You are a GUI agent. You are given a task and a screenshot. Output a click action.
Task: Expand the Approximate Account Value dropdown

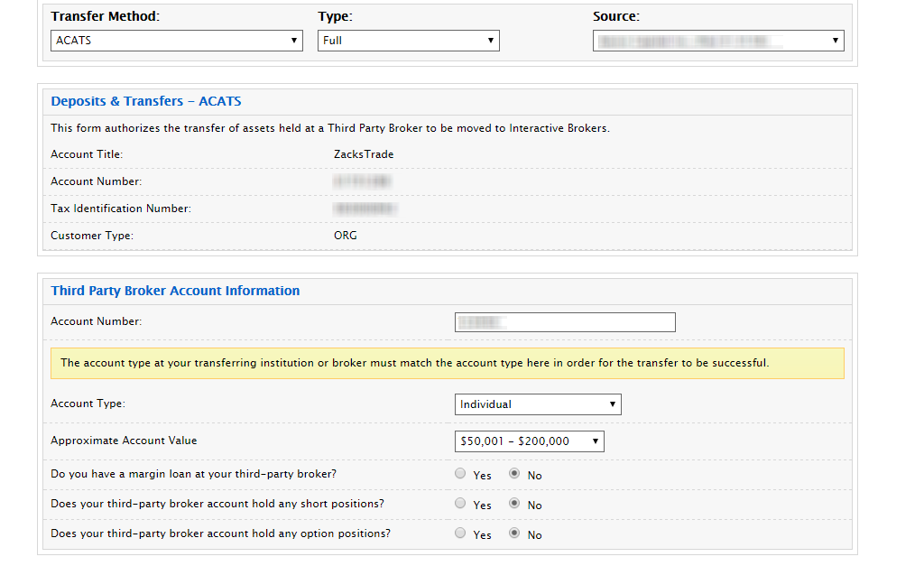click(529, 441)
